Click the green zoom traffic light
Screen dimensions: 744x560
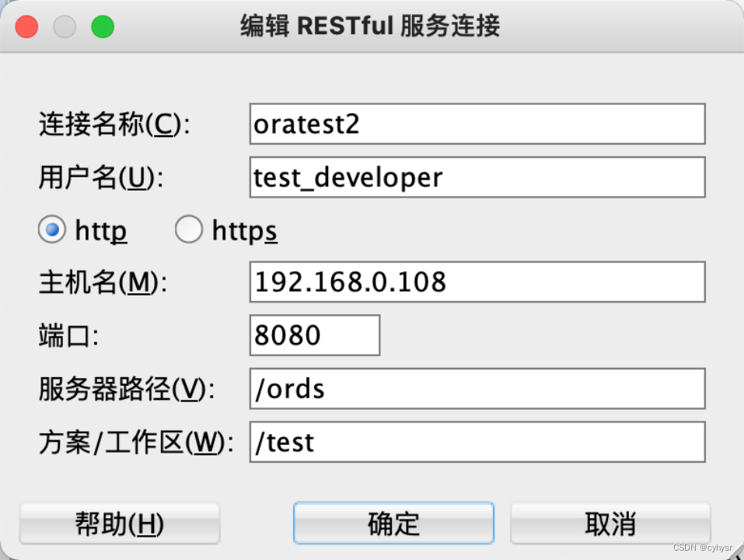coord(103,26)
